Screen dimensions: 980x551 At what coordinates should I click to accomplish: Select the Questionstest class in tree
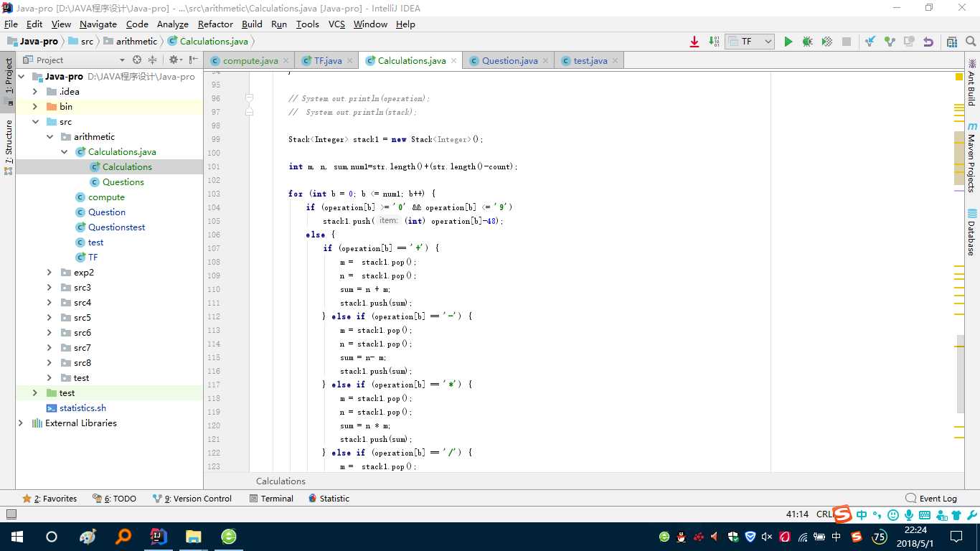116,227
